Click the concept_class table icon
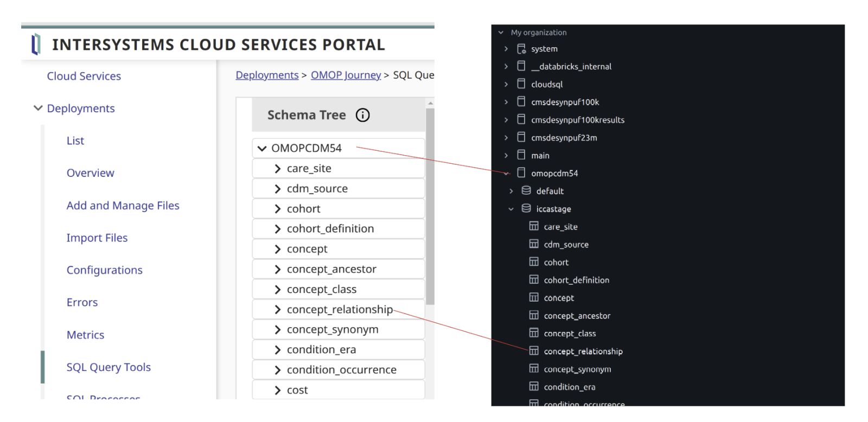 coord(534,333)
